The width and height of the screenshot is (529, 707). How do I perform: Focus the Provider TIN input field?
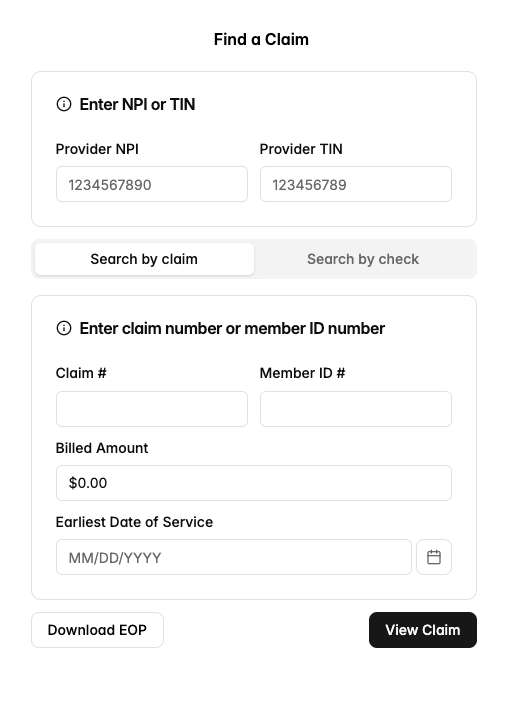point(356,184)
